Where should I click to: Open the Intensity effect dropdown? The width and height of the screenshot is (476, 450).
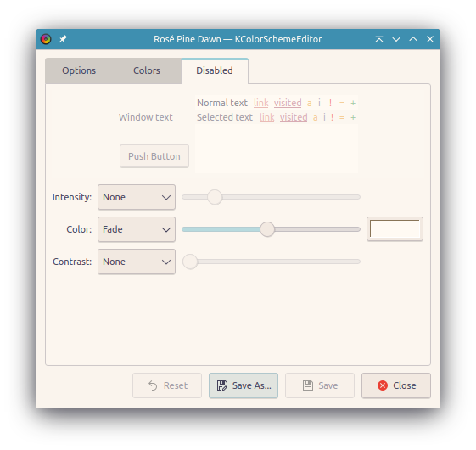pyautogui.click(x=137, y=197)
